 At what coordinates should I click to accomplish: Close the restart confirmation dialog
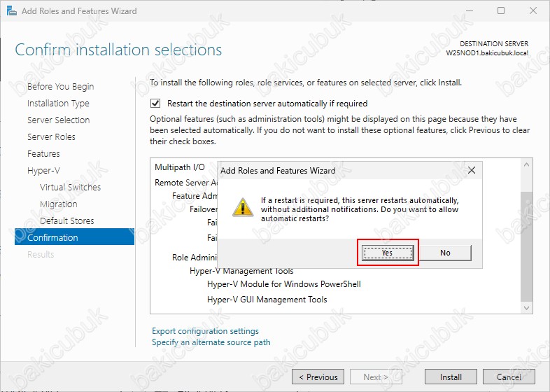pyautogui.click(x=471, y=170)
